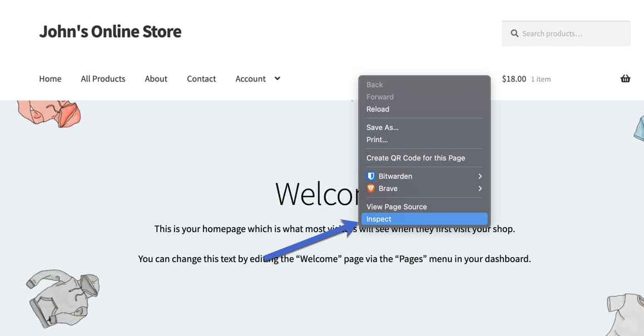Image resolution: width=644 pixels, height=336 pixels.
Task: Open the About page link
Action: 156,78
